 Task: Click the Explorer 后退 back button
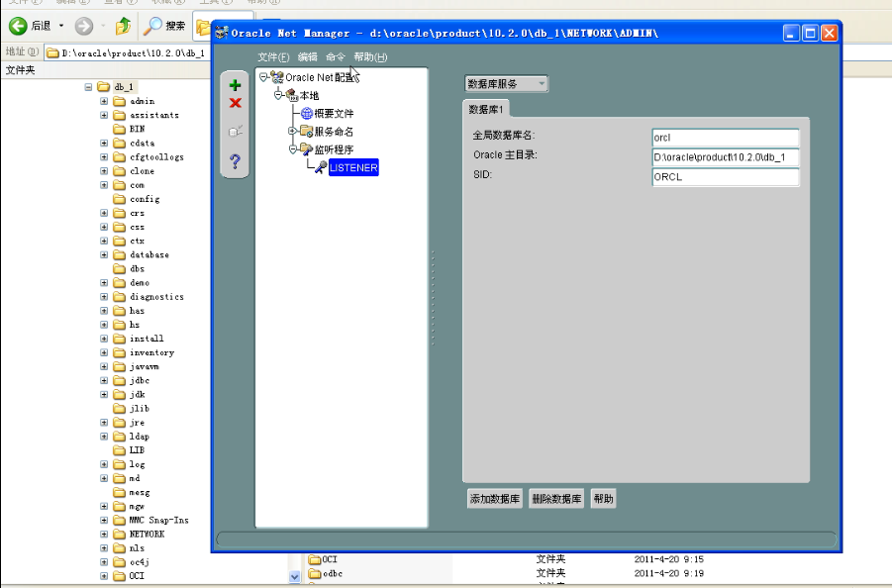tap(31, 26)
